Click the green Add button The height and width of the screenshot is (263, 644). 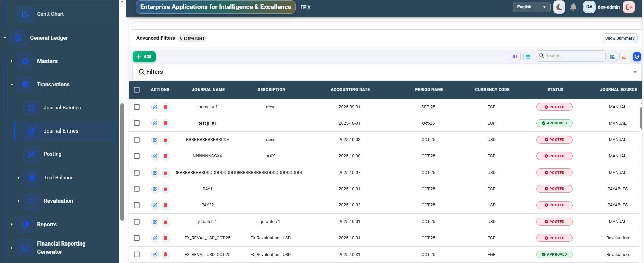144,57
